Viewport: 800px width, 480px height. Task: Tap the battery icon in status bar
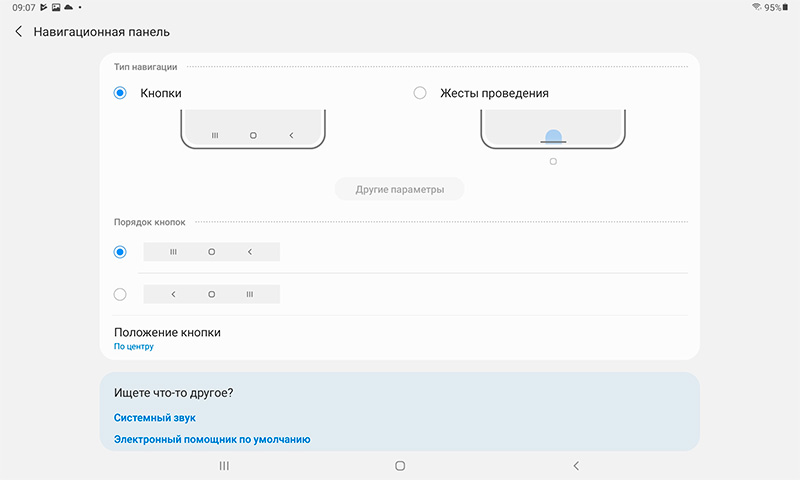click(x=786, y=7)
